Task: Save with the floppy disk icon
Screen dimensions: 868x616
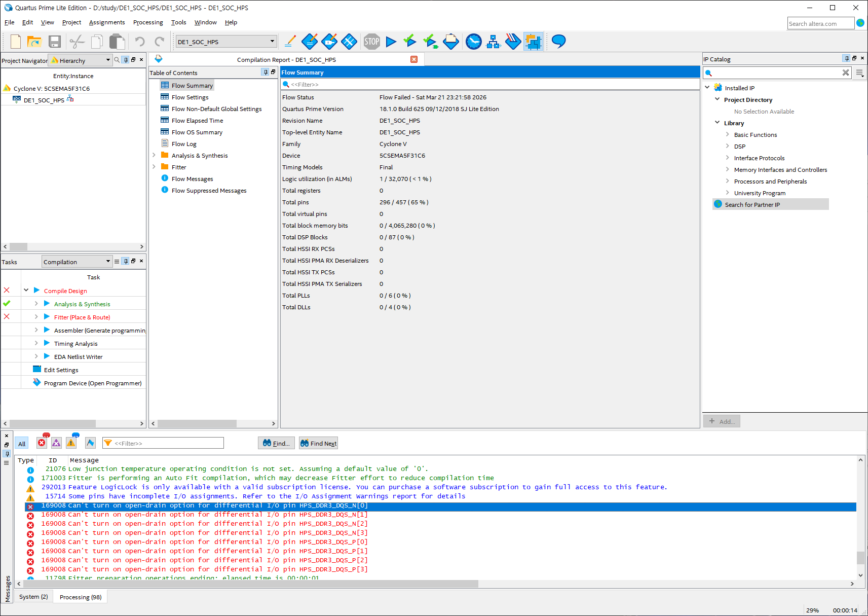Action: 55,42
